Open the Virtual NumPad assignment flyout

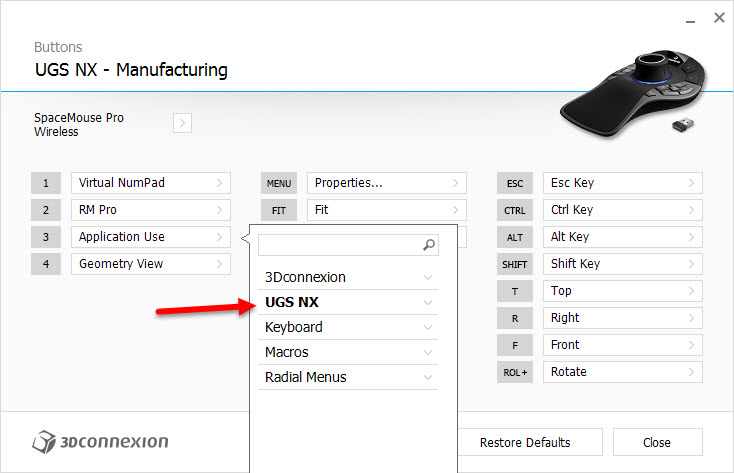(151, 183)
